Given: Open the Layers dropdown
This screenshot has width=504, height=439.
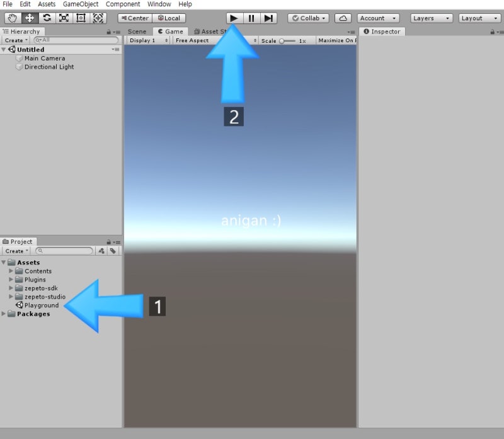Looking at the screenshot, I should pyautogui.click(x=432, y=18).
